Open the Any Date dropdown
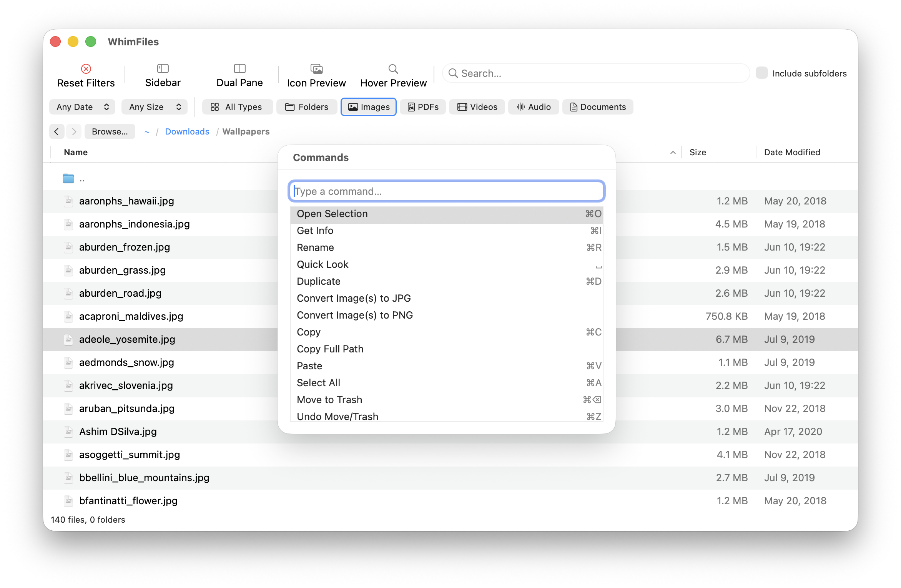The height and width of the screenshot is (588, 901). pos(82,107)
